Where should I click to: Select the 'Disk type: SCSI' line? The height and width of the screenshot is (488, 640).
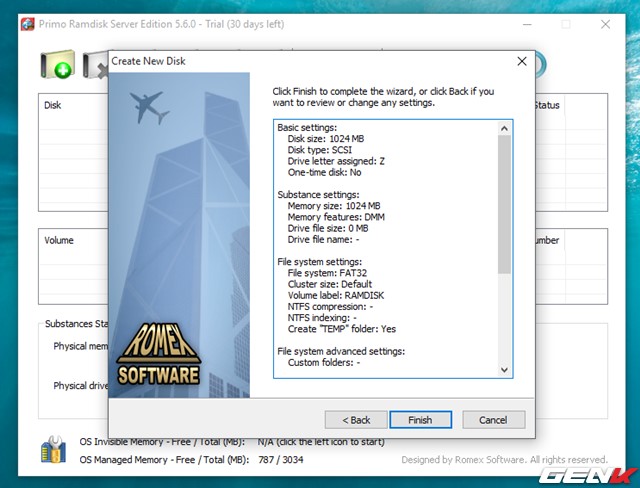pos(320,150)
